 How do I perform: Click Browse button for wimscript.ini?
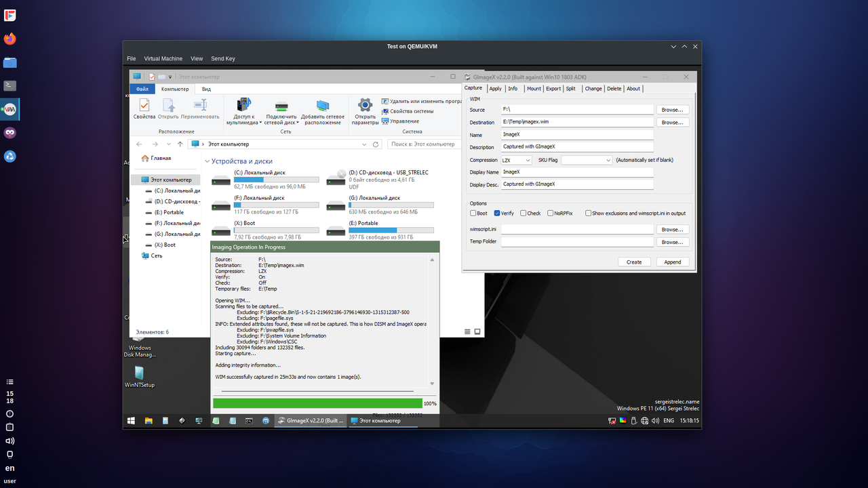point(672,229)
